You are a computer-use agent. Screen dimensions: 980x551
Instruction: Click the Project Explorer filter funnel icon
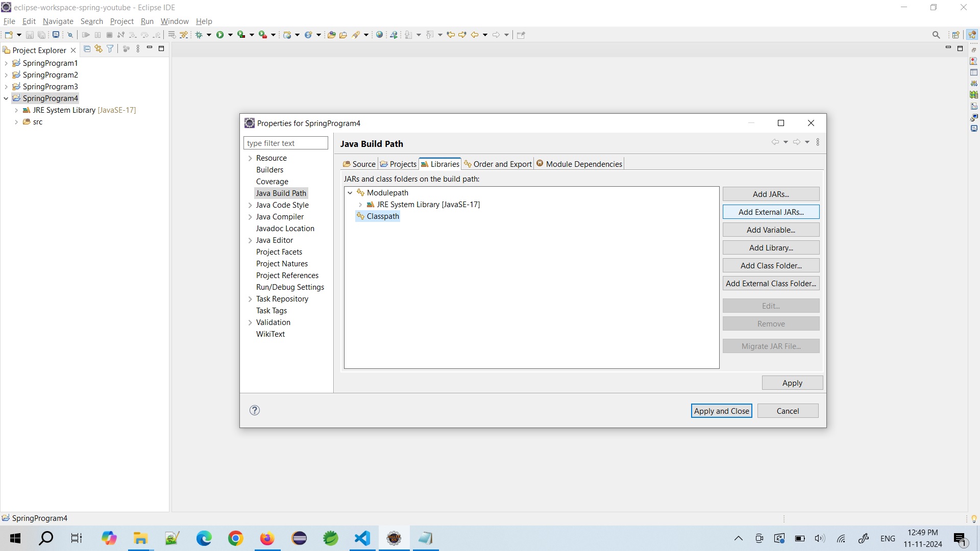[x=110, y=49]
